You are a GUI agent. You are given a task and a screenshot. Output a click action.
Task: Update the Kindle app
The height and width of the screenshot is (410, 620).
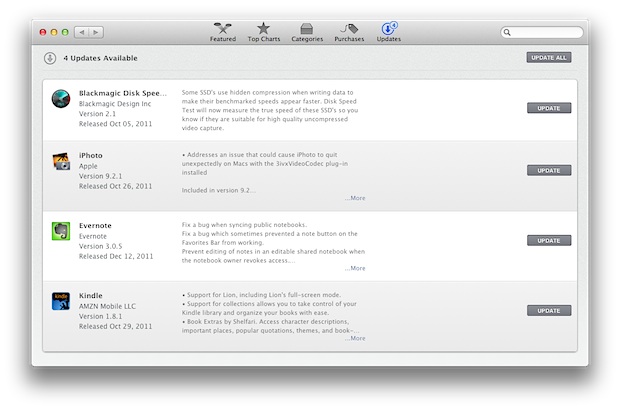coord(549,311)
